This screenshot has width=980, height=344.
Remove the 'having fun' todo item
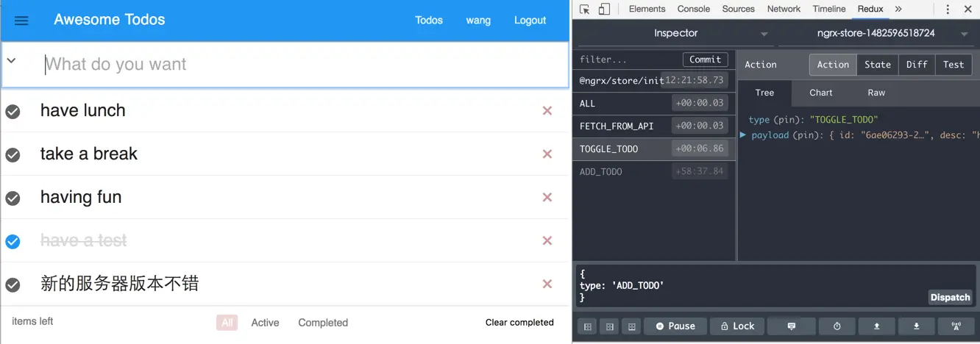[547, 198]
